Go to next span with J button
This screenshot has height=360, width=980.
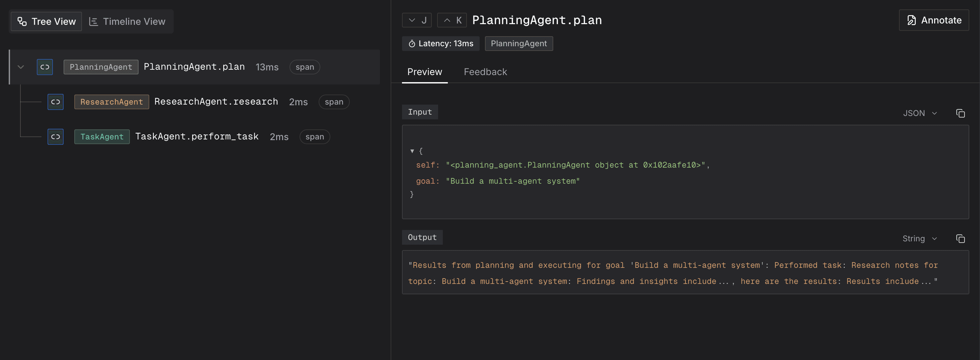click(417, 20)
